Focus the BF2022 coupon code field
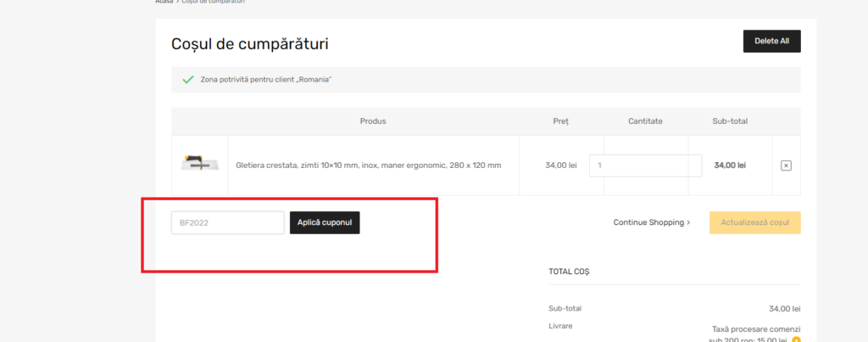The height and width of the screenshot is (342, 868). (227, 222)
